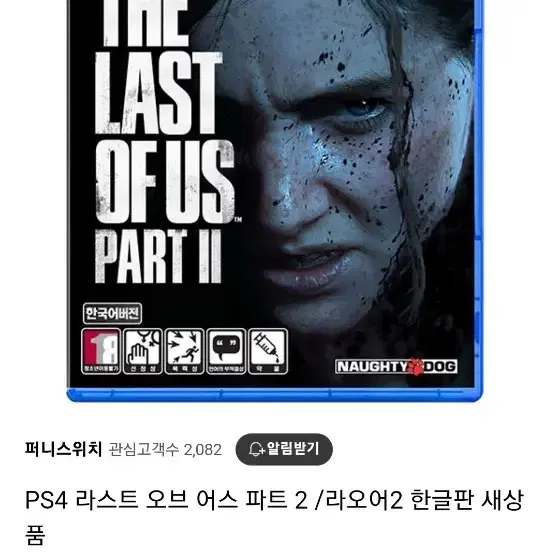Click the red paw print in the logo
The width and height of the screenshot is (559, 559).
coord(415,366)
